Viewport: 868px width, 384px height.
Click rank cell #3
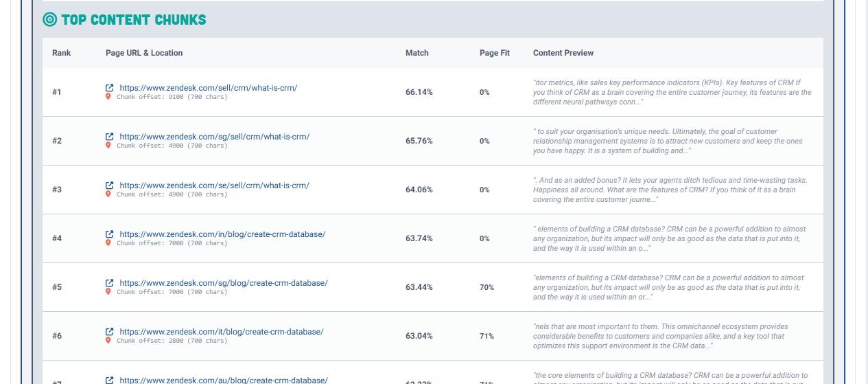pos(57,190)
